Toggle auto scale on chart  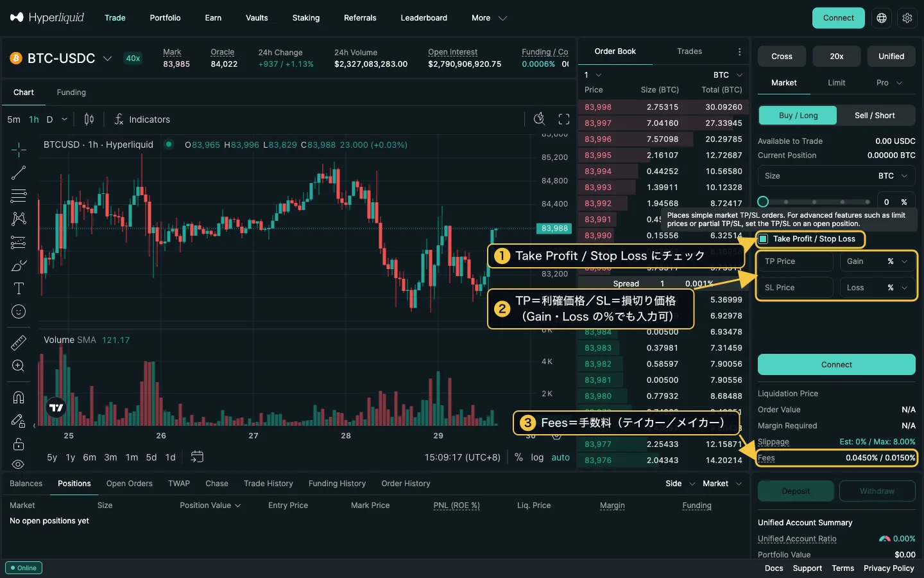tap(560, 457)
